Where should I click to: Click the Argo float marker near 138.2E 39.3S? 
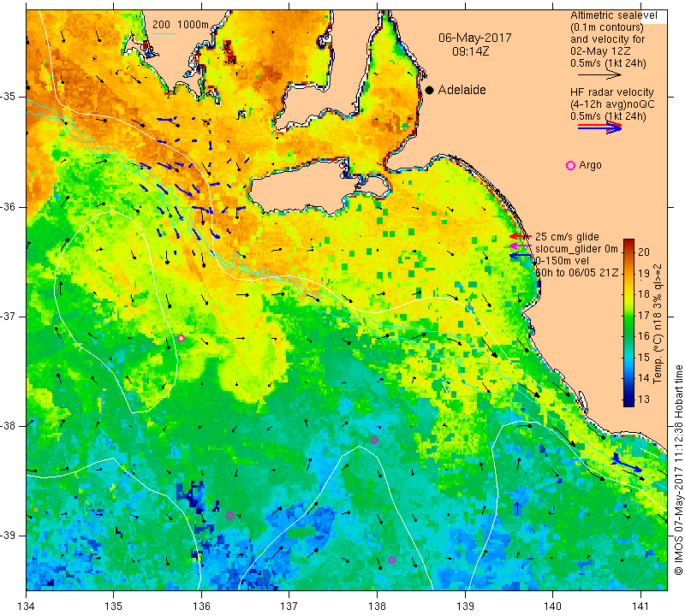click(x=391, y=560)
